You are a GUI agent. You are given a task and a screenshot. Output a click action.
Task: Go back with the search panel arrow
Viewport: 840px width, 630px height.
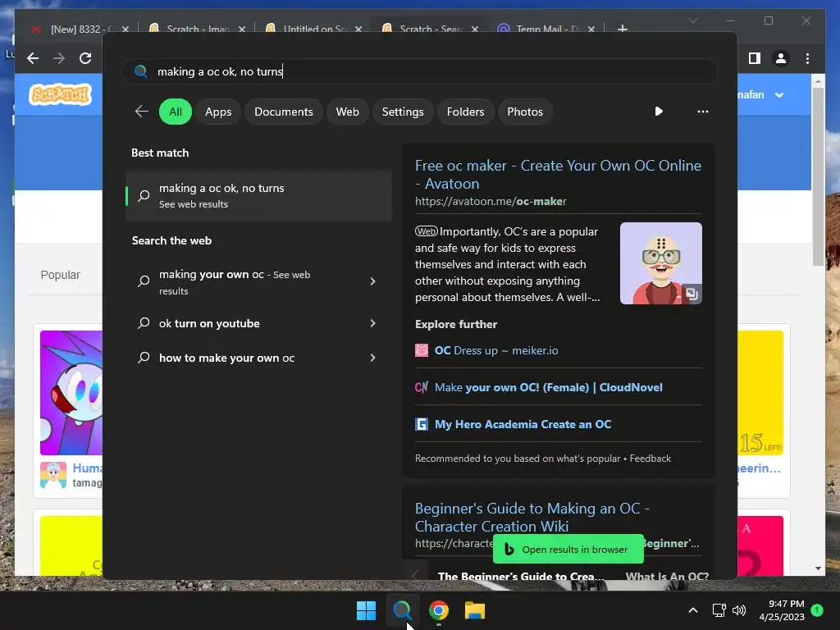click(141, 112)
